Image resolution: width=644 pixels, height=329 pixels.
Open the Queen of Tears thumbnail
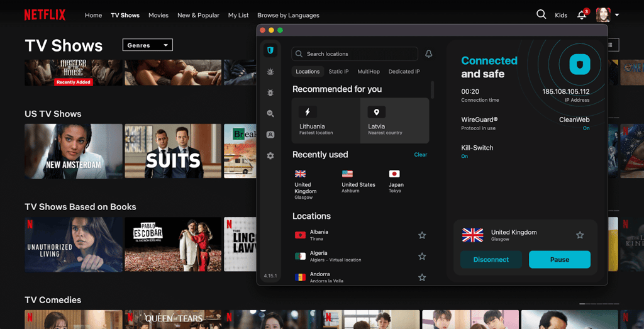[x=173, y=320]
